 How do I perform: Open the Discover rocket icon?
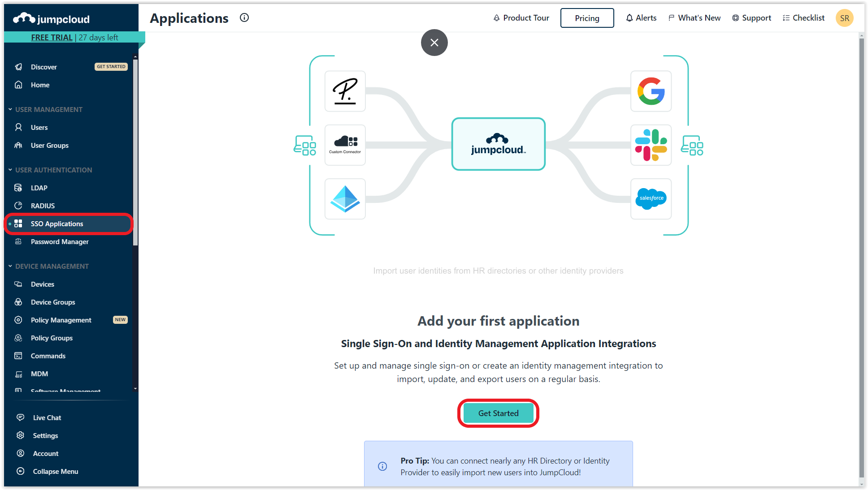click(x=18, y=67)
